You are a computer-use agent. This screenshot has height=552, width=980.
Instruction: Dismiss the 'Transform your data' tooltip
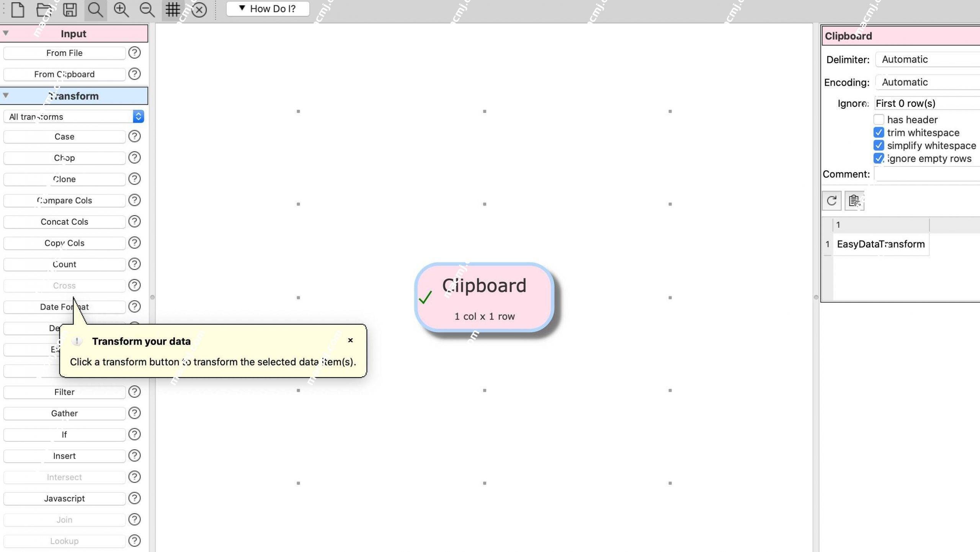pos(350,340)
